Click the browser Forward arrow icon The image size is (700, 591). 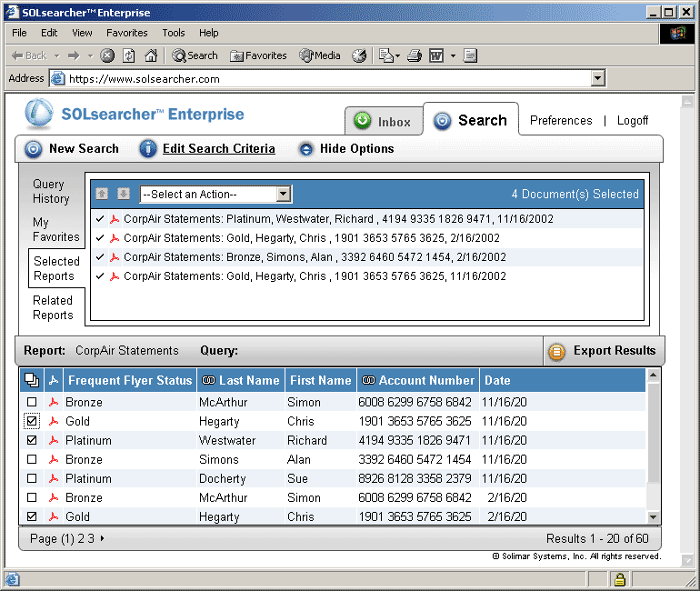click(x=74, y=55)
